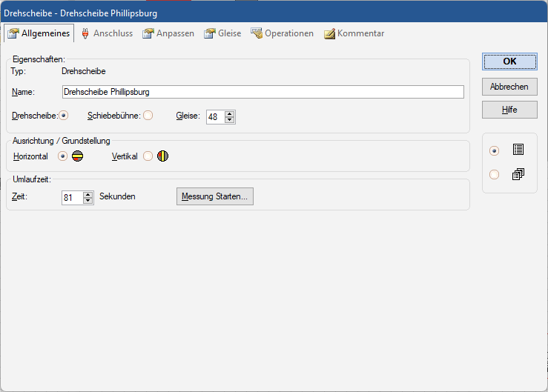Click the keyboard icon on Operationen tab
This screenshot has width=548, height=392.
tap(257, 33)
